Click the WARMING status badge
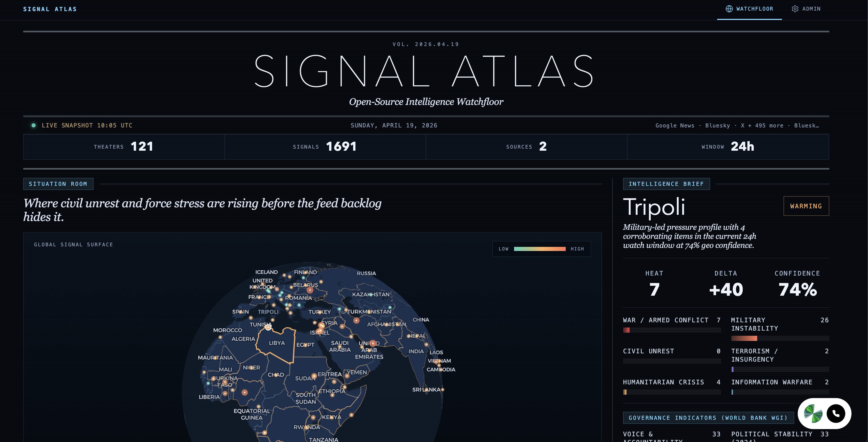The image size is (868, 442). [806, 206]
